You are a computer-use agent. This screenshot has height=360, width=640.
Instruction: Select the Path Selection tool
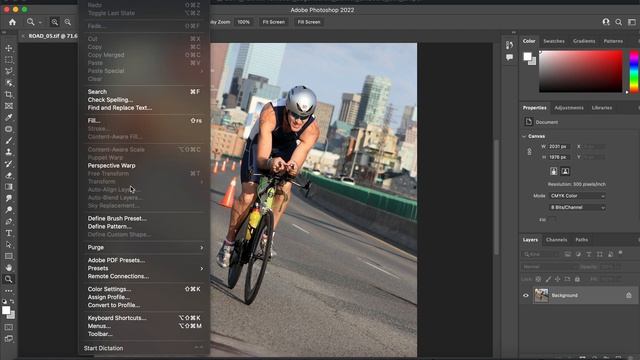(9, 244)
